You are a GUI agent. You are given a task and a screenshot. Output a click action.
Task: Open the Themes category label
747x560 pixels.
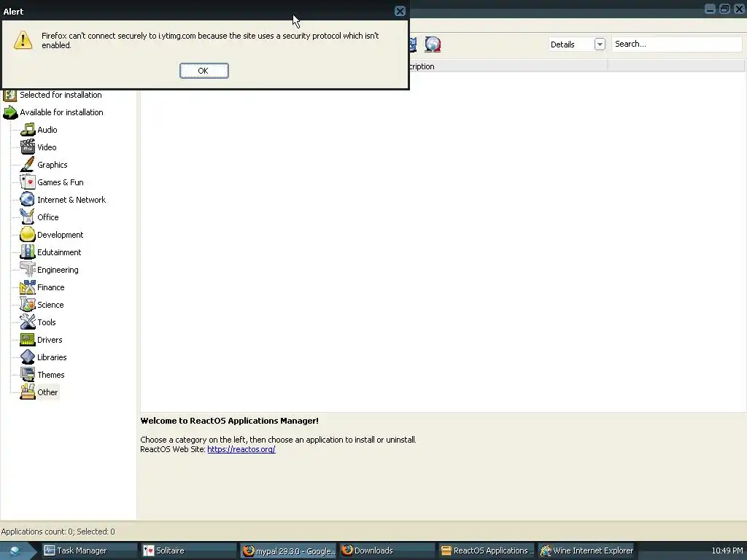[51, 375]
